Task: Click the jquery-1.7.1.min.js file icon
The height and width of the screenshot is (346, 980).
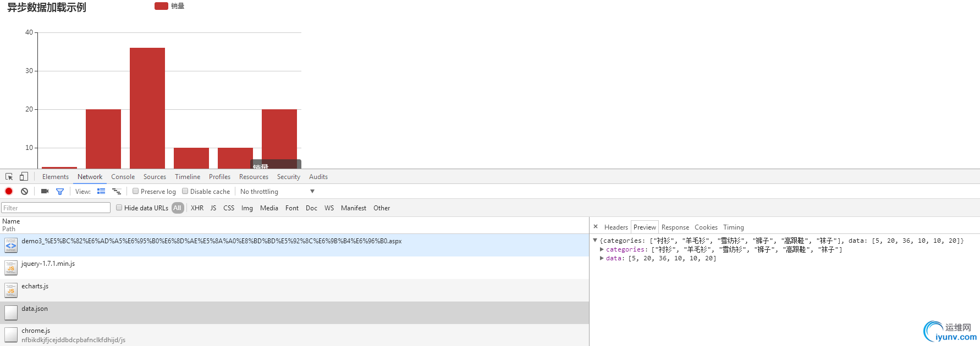Action: 11,268
